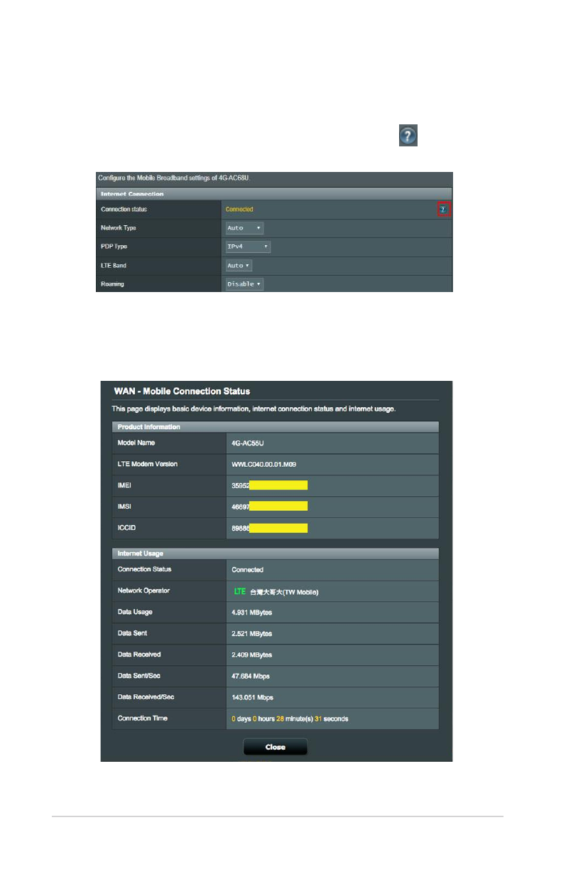Click the yellow Connected status text
588x874 pixels.
(239, 210)
